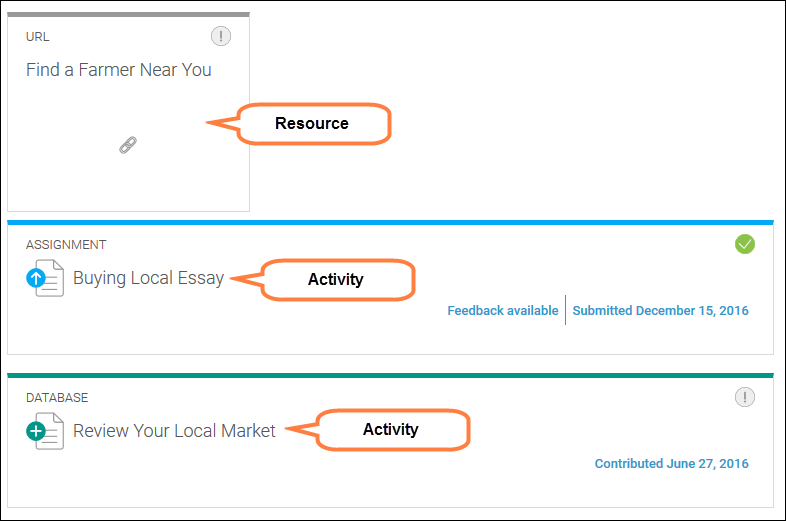Click the URL type label
This screenshot has width=786, height=521.
point(37,37)
